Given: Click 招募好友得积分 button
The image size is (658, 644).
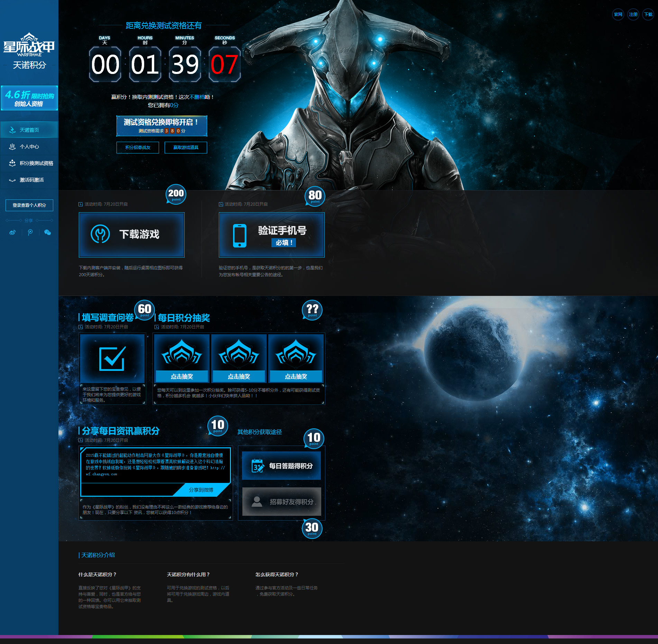Looking at the screenshot, I should coord(281,502).
